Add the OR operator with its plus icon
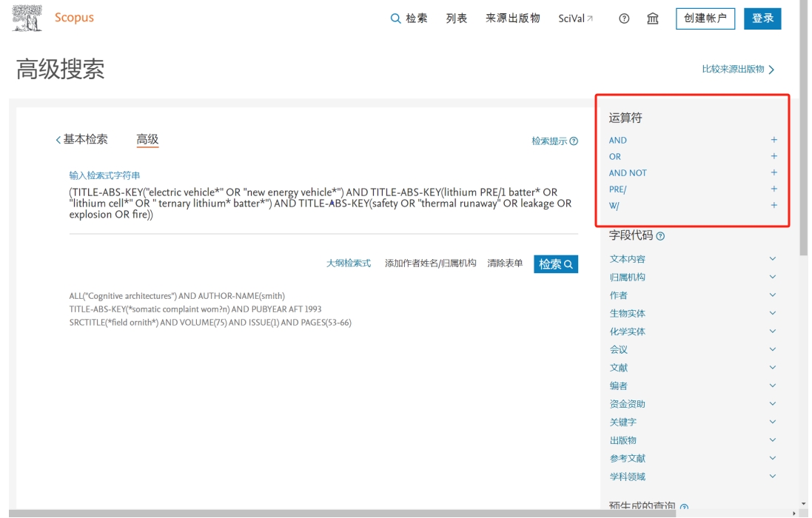 (x=774, y=156)
